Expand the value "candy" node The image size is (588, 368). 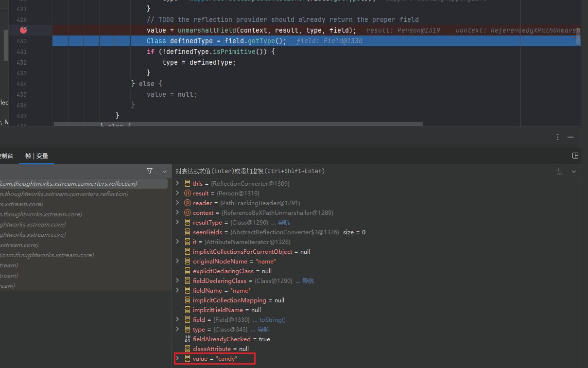[x=178, y=359]
